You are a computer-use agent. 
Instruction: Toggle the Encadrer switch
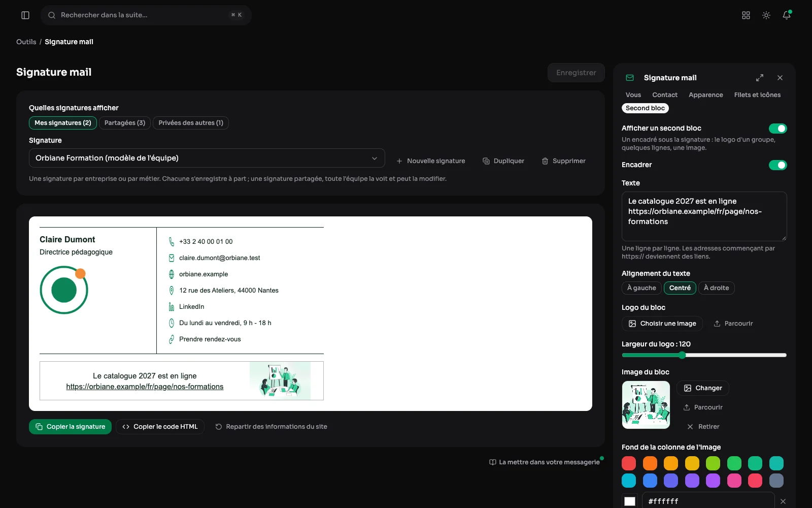coord(777,165)
